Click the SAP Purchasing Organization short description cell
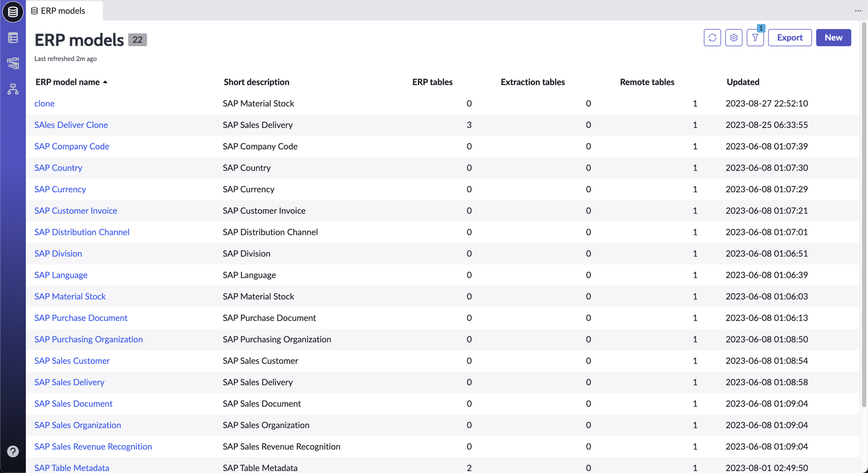868x473 pixels. coord(277,339)
